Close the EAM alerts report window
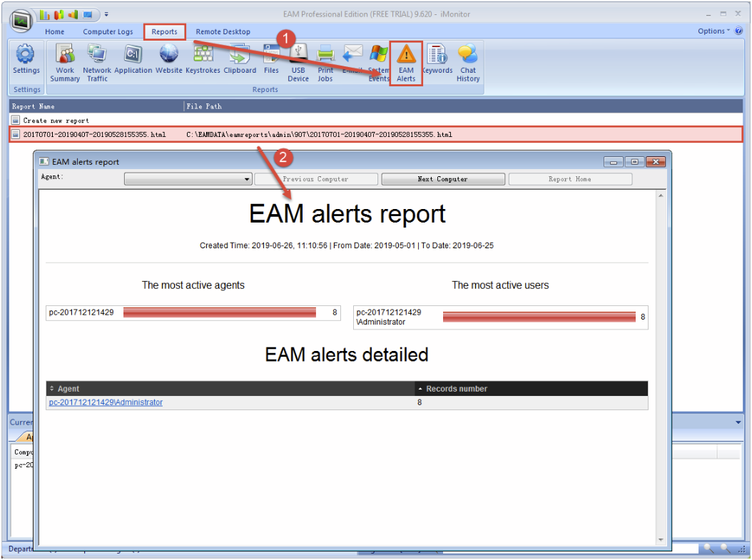 coord(656,162)
